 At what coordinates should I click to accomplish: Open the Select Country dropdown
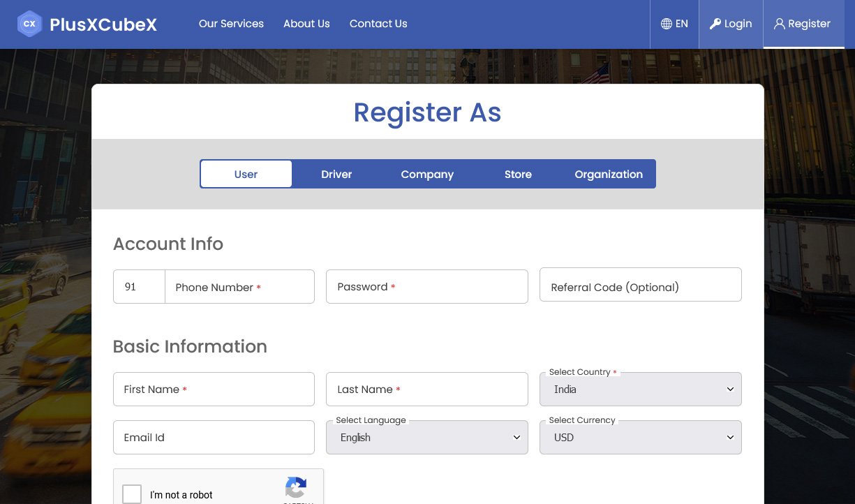click(641, 390)
